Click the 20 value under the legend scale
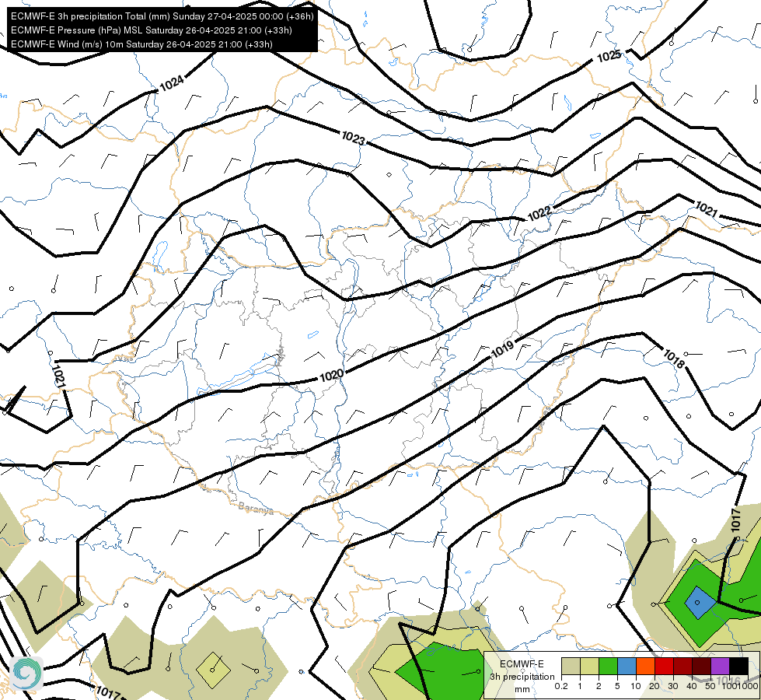This screenshot has height=700, width=761. click(x=655, y=686)
